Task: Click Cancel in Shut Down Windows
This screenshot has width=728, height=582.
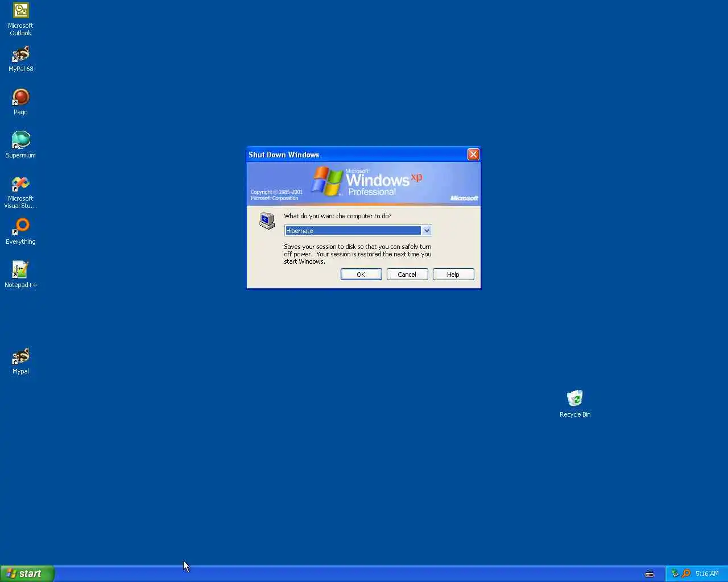Action: coord(407,275)
